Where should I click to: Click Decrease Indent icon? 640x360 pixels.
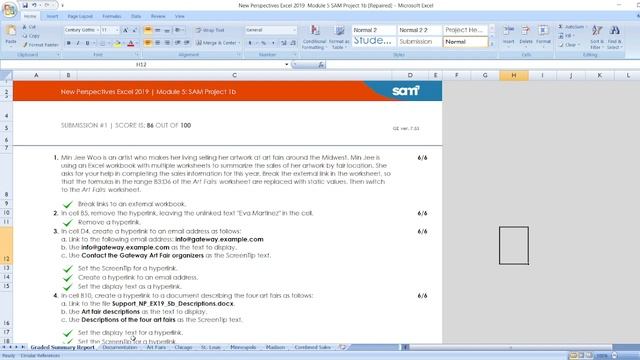click(178, 43)
